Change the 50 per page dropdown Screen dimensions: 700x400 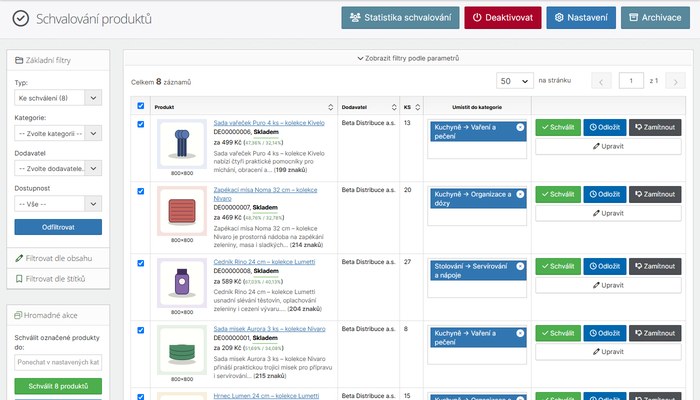tap(515, 81)
